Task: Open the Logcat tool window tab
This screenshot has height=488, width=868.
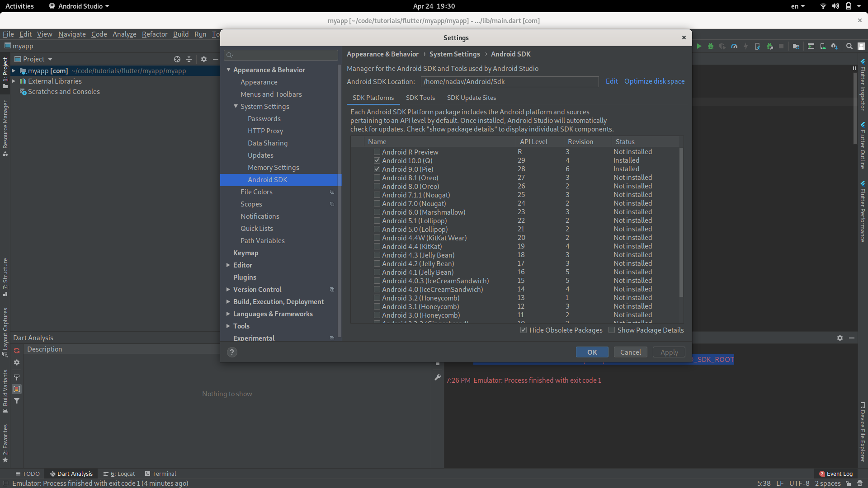Action: [x=119, y=474]
